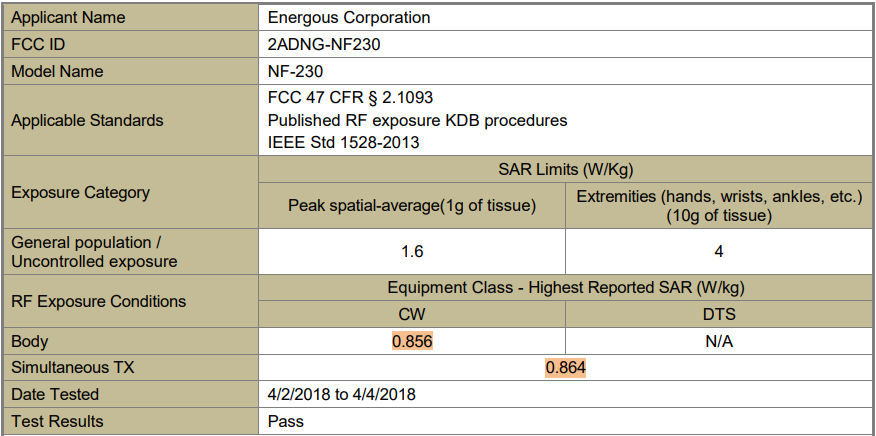Click the Energous Corporation applicant name cell

pos(565,17)
